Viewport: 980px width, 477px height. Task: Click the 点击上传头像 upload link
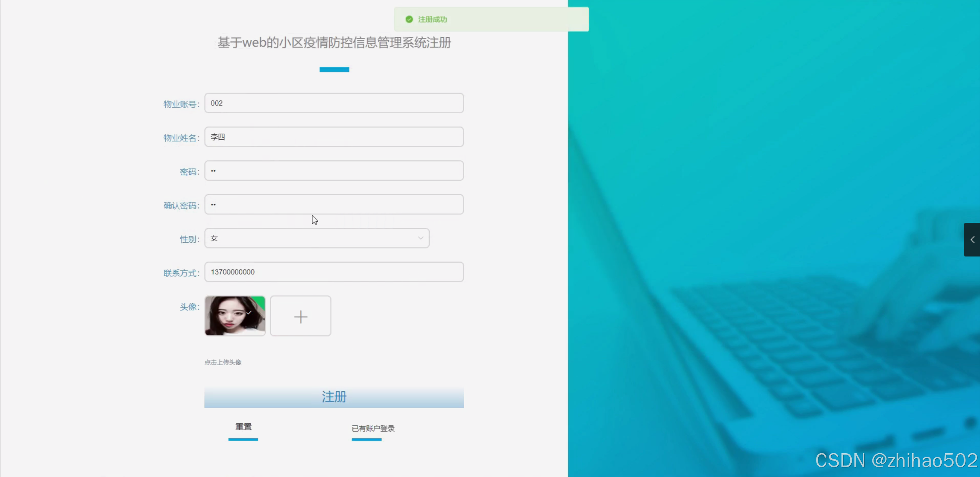click(x=223, y=362)
